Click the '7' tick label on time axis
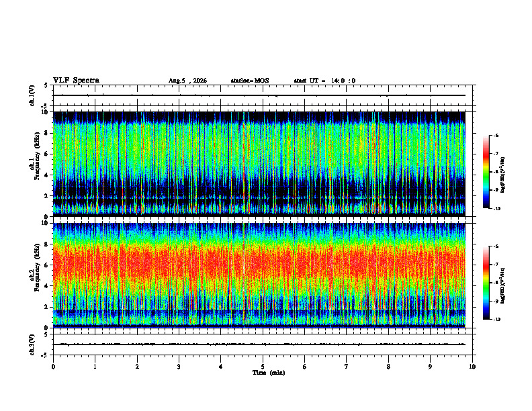Image resolution: width=532 pixels, height=411 pixels. pos(347,367)
